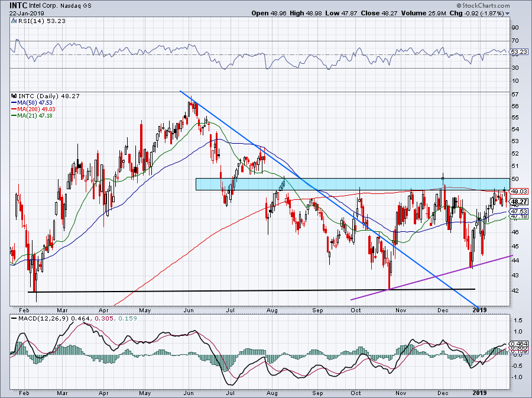This screenshot has height=398, width=532.
Task: Click 2019 on the price panel date axis
Action: point(479,310)
